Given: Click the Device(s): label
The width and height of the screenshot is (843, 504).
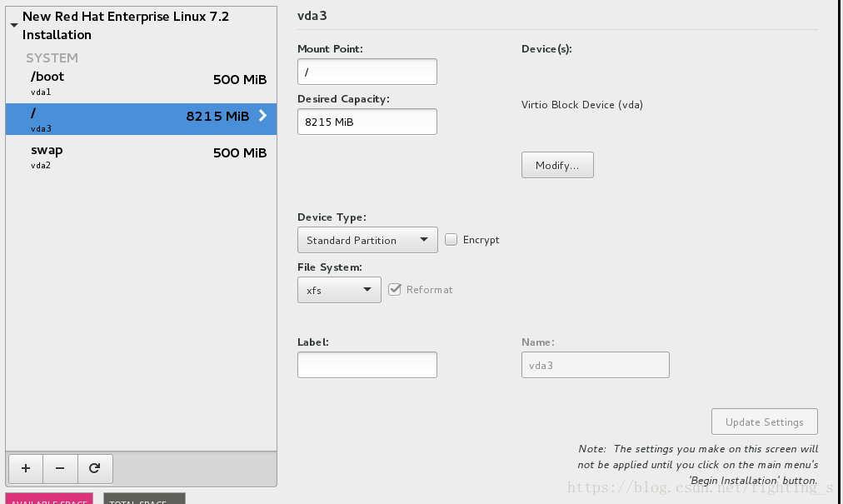Looking at the screenshot, I should pos(546,49).
